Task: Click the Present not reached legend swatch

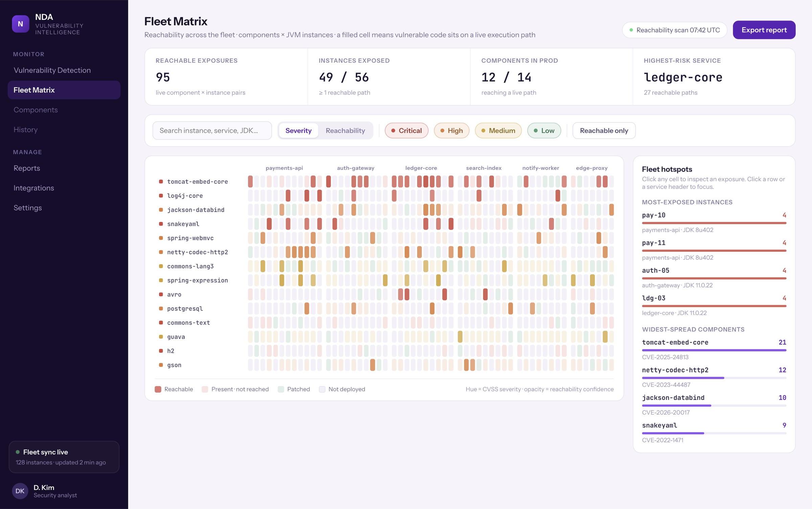Action: 205,389
